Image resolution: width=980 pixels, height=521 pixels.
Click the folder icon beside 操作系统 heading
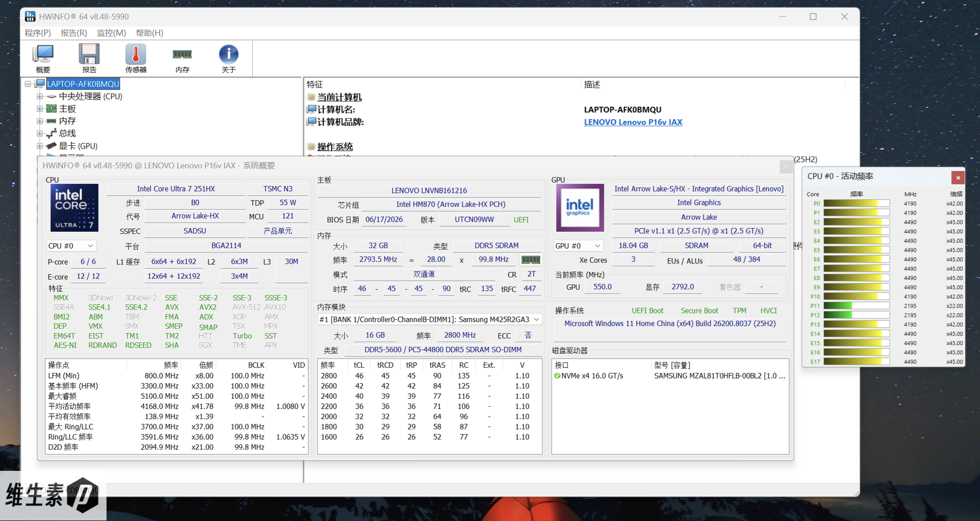pyautogui.click(x=312, y=147)
